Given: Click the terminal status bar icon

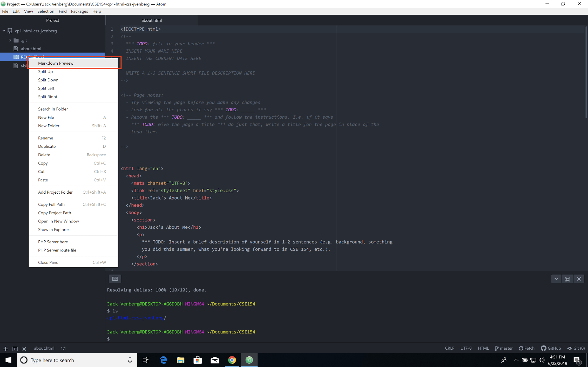Looking at the screenshot, I should [x=15, y=349].
